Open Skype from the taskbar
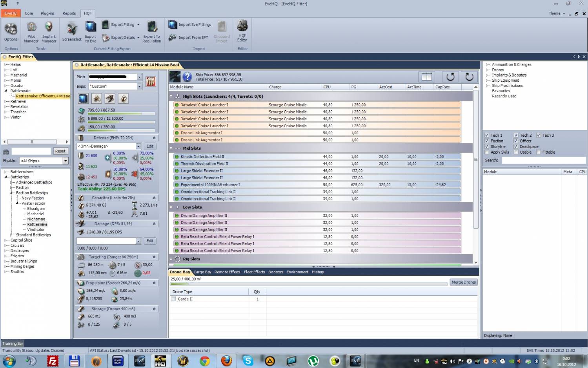The image size is (588, 368). point(248,361)
